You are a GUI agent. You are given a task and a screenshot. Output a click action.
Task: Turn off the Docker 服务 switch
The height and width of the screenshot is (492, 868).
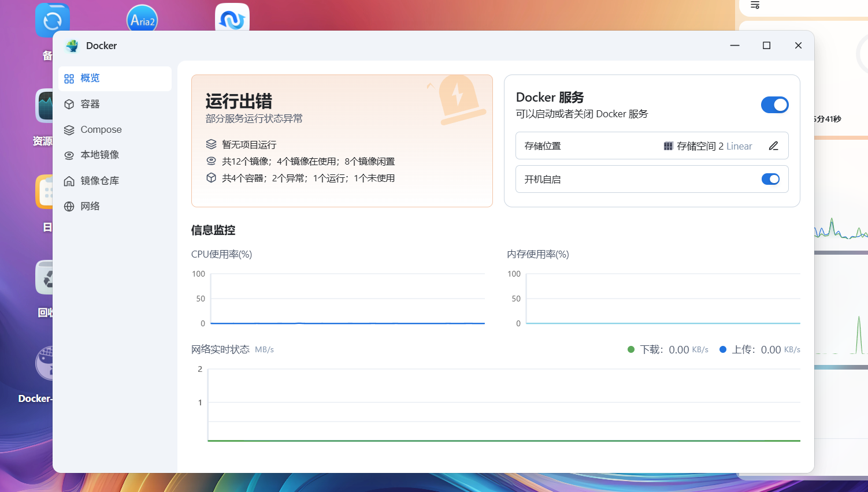tap(774, 105)
